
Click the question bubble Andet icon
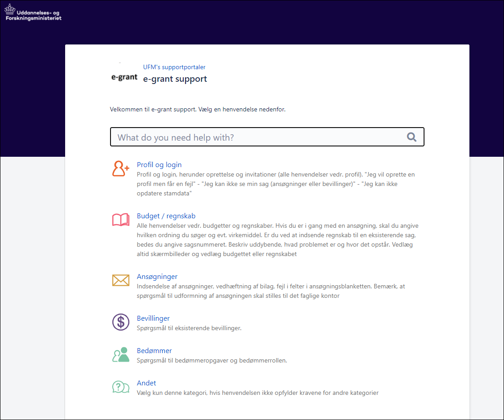click(120, 387)
